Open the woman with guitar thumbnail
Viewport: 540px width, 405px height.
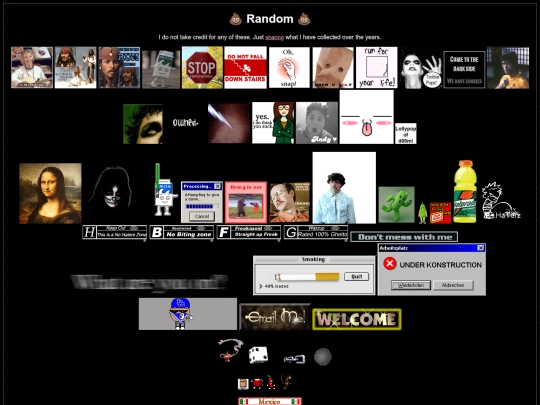coord(32,68)
